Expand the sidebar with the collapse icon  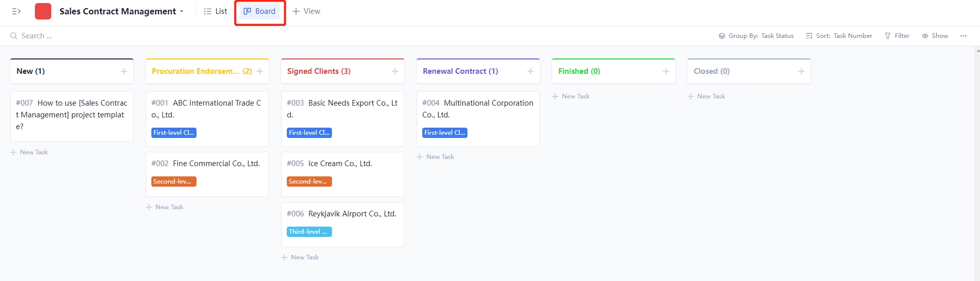pos(16,11)
